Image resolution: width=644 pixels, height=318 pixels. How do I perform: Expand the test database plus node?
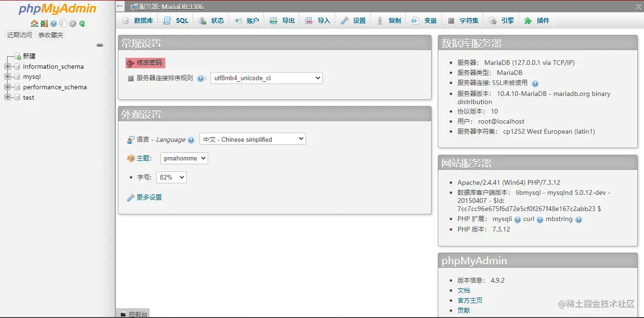[x=7, y=97]
